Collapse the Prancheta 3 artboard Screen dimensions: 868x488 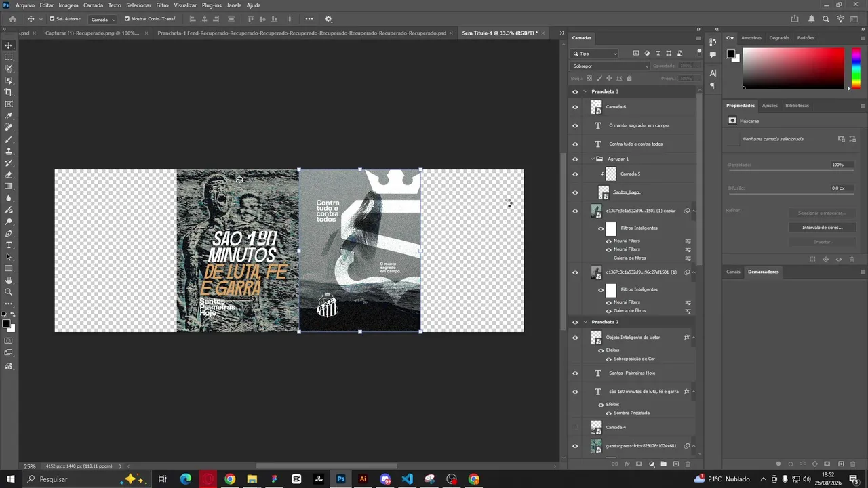click(x=585, y=91)
